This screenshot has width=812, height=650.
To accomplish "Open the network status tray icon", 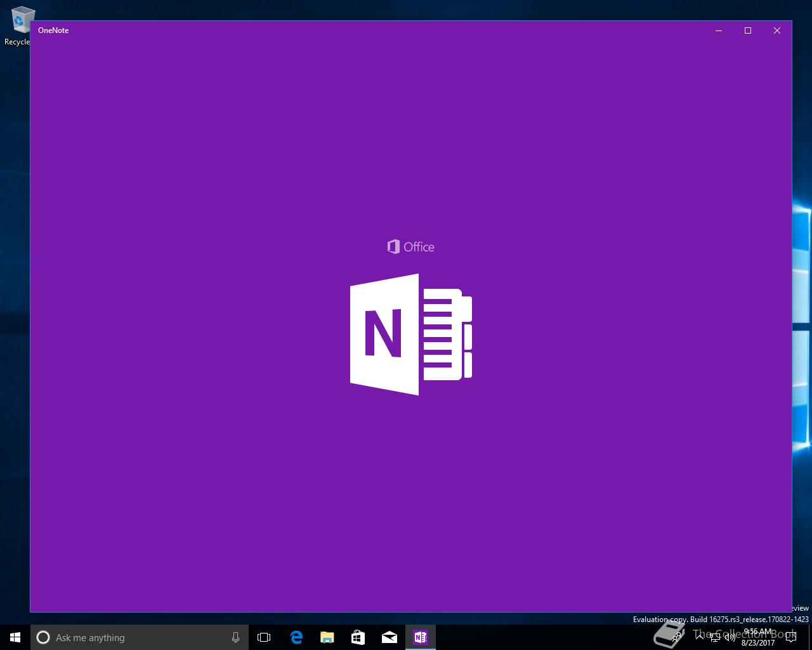I will click(x=715, y=637).
